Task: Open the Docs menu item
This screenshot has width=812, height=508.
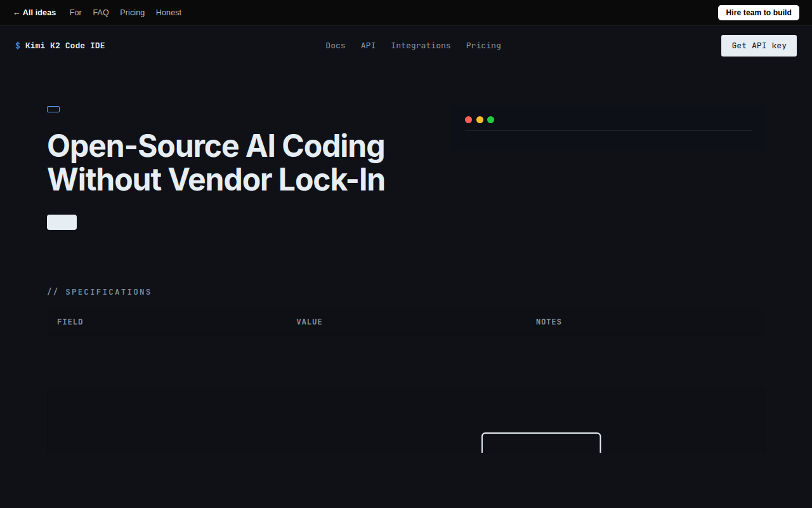Action: [336, 46]
